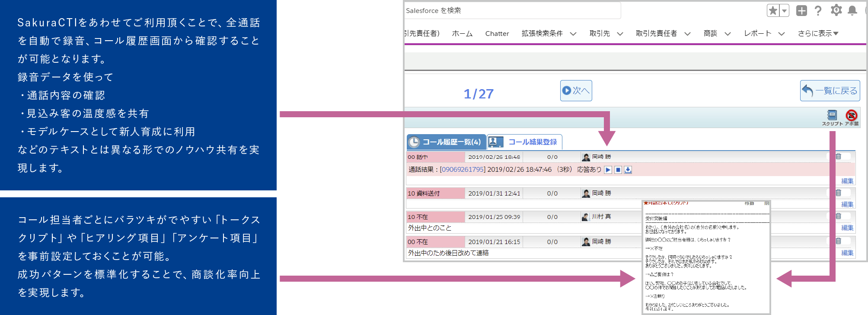
Task: Open the 拡張検索条件 tab
Action: click(x=542, y=33)
